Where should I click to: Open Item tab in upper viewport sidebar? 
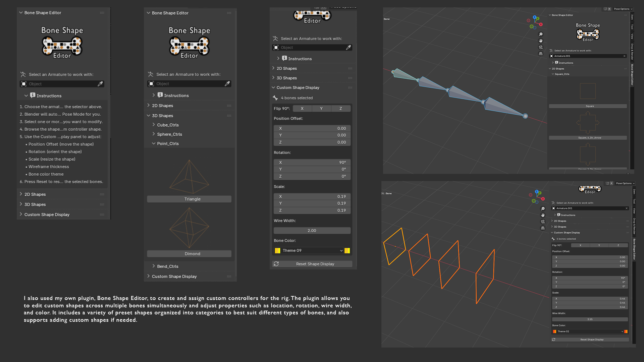pos(632,17)
